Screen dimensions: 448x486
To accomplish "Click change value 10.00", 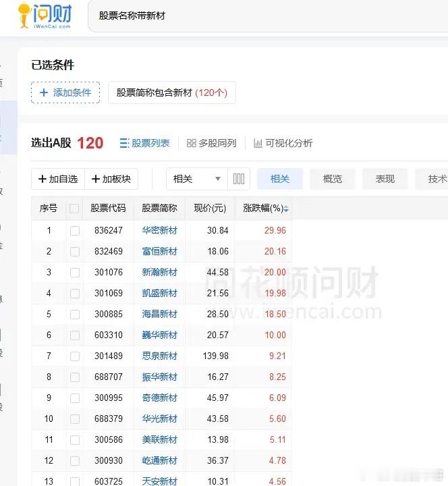I will click(275, 335).
